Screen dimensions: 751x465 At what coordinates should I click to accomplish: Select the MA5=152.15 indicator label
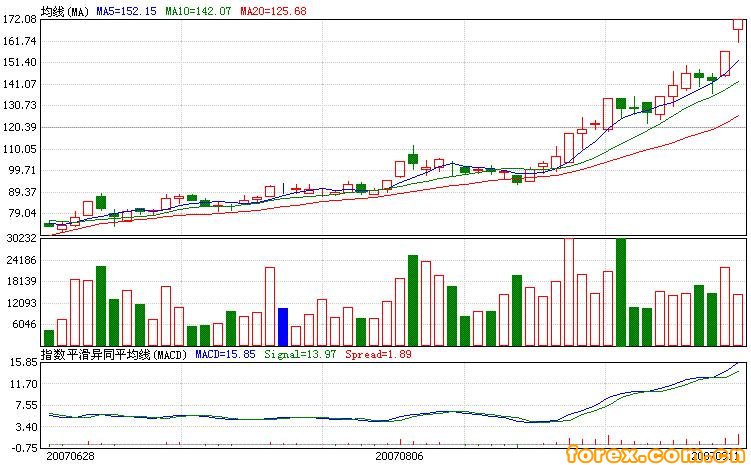(x=127, y=10)
